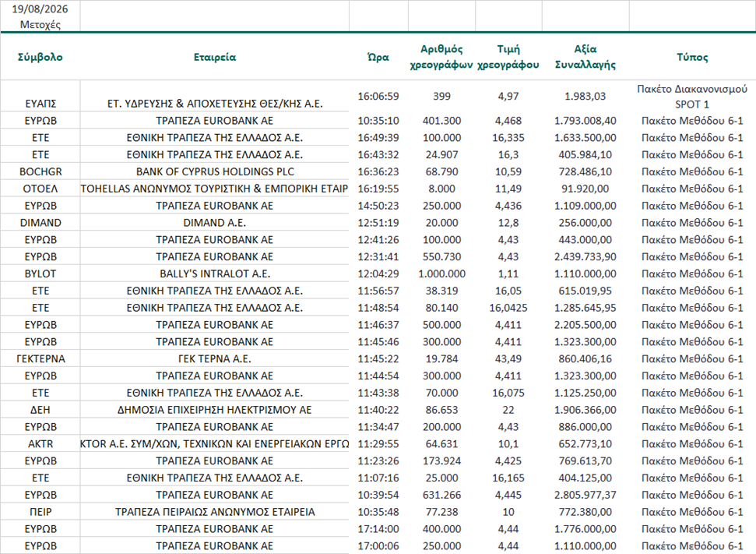Select the value 1.906.366,00
The height and width of the screenshot is (554, 756).
coord(585,410)
